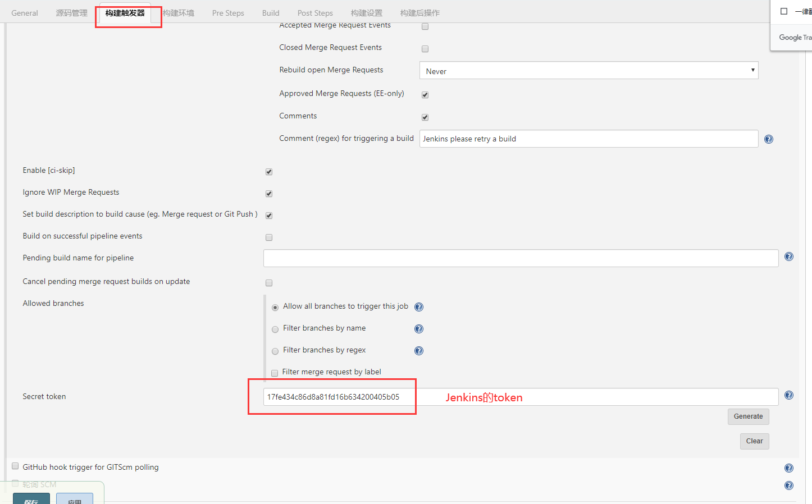Show help for Filter branches by name
The height and width of the screenshot is (504, 812).
point(419,329)
